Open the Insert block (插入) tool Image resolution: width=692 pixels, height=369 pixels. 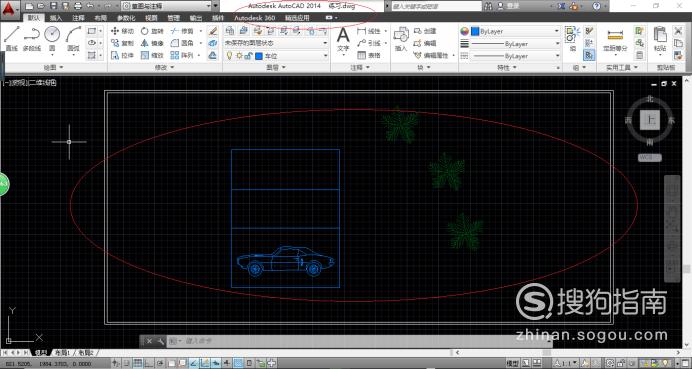pos(401,39)
